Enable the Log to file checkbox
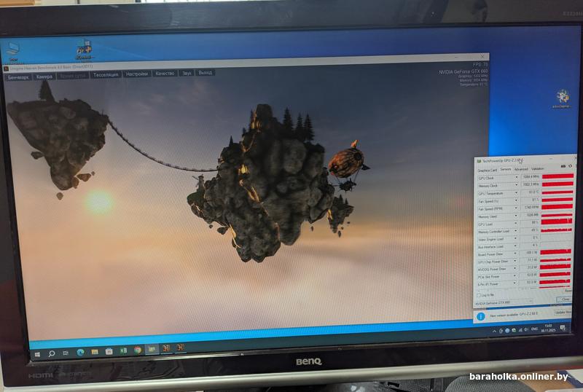583x392 pixels. 479,295
